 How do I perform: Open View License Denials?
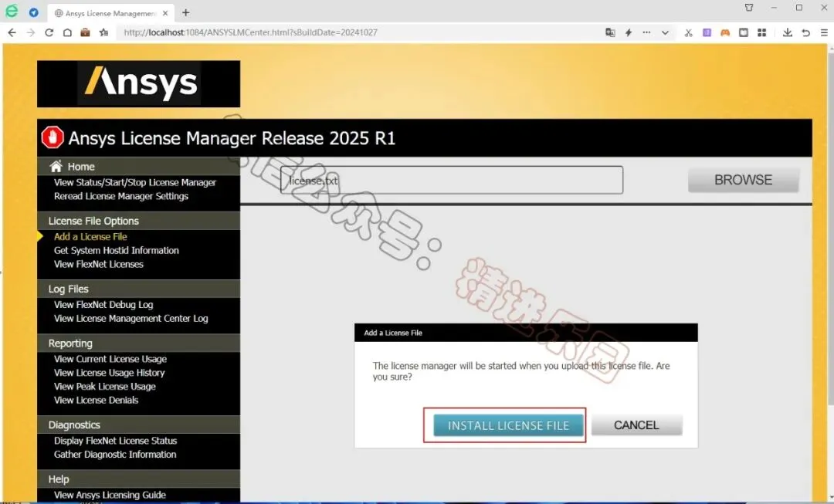pos(96,401)
